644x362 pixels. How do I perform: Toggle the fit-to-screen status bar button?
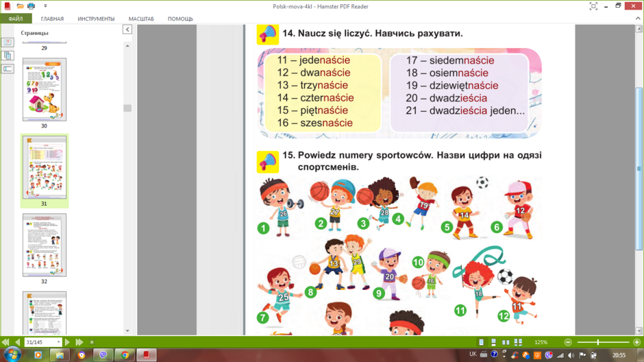click(x=92, y=342)
